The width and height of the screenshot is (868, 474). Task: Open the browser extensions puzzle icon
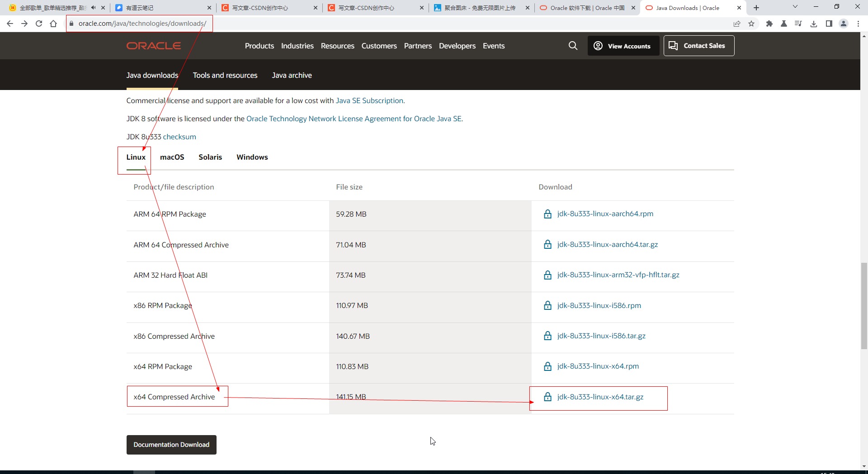[769, 24]
